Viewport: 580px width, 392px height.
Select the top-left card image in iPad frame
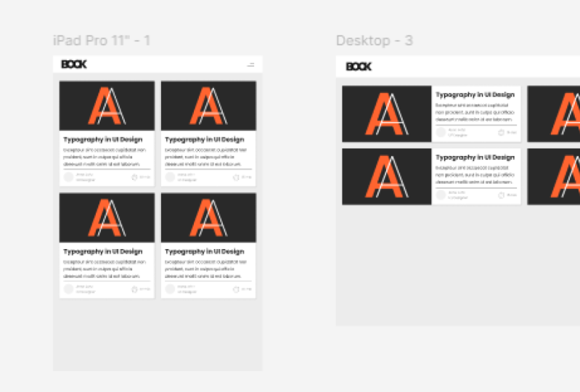click(x=107, y=106)
